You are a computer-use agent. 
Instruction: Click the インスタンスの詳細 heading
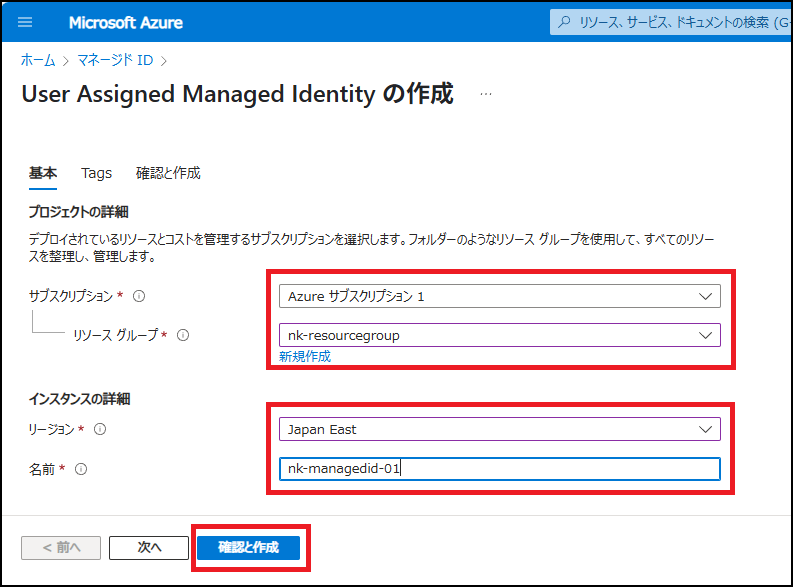(x=79, y=399)
